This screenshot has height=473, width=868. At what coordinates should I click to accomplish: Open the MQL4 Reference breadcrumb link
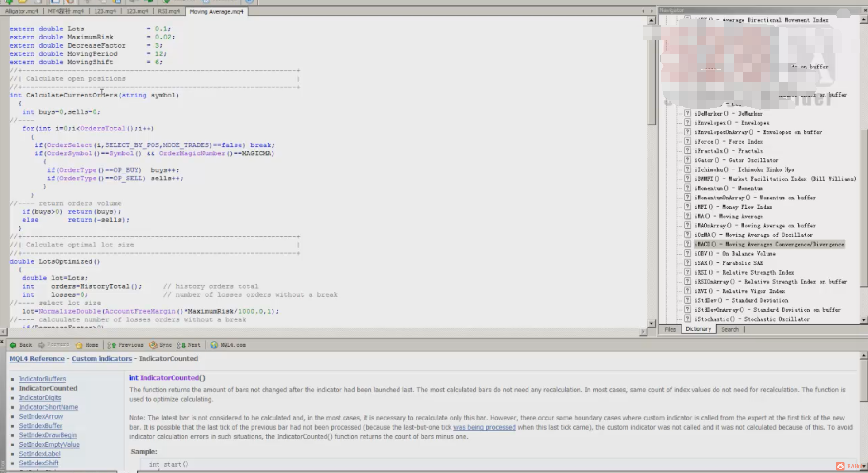(x=37, y=358)
